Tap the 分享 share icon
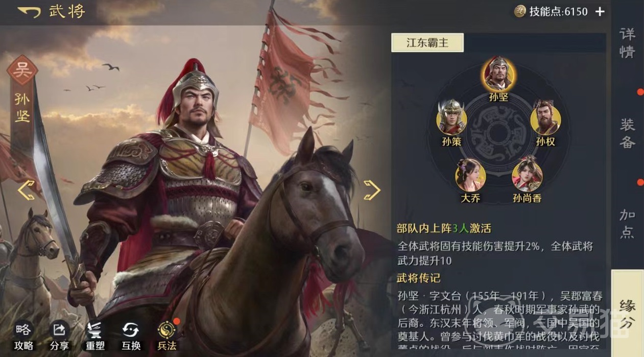 pos(59,329)
